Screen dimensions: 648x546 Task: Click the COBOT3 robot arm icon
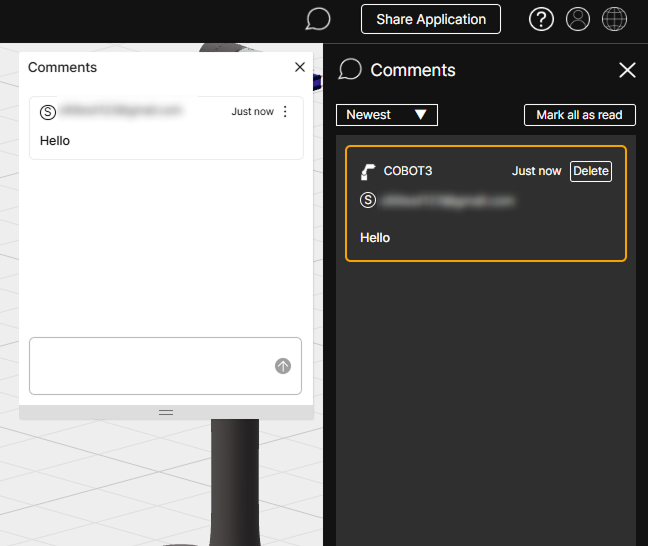pos(368,172)
